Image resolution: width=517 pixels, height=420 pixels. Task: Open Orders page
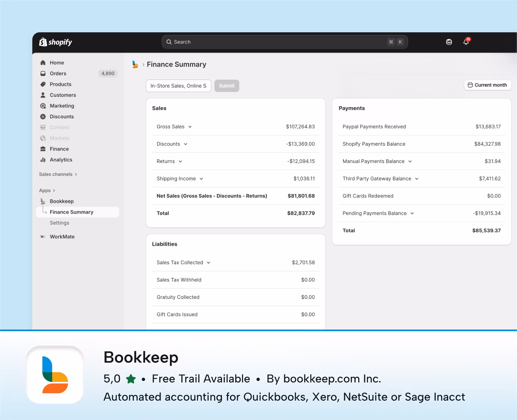[58, 73]
